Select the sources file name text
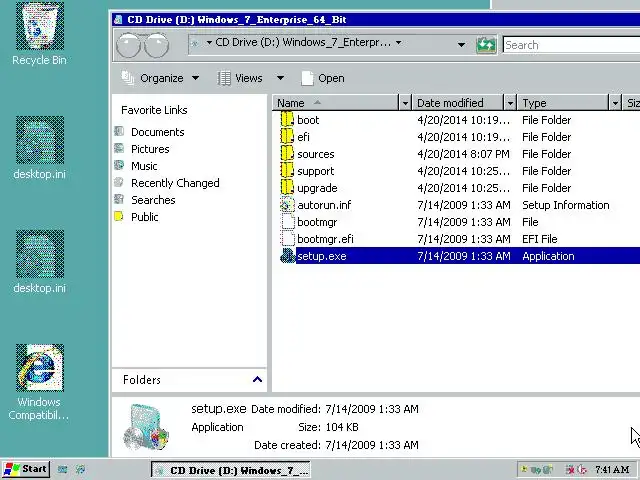 point(316,154)
